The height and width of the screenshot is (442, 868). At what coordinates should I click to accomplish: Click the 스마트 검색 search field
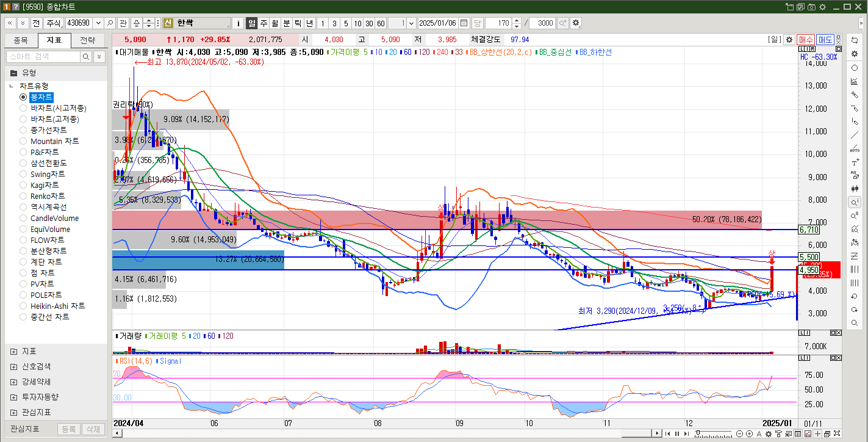point(43,56)
